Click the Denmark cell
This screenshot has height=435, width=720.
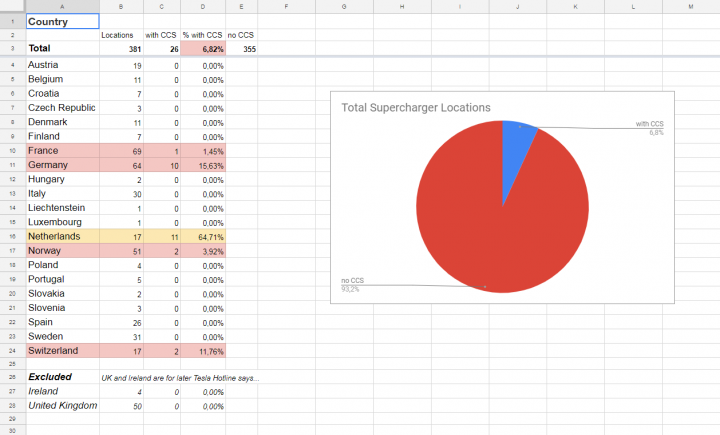(62, 122)
